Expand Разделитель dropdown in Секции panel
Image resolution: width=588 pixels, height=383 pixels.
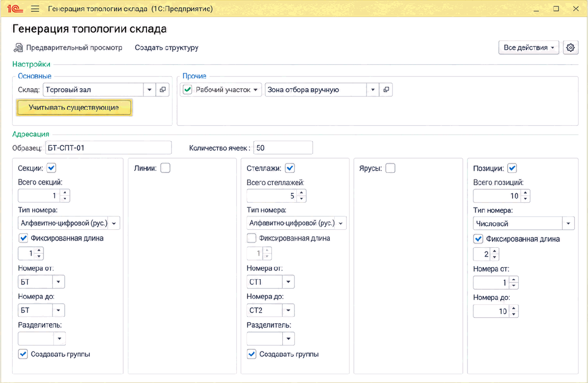coord(59,338)
